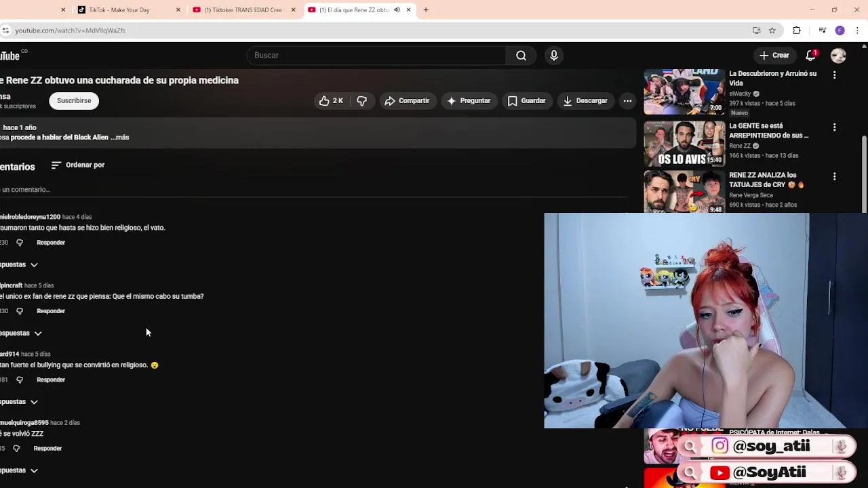Click the install/cast icon in the address bar

click(756, 30)
